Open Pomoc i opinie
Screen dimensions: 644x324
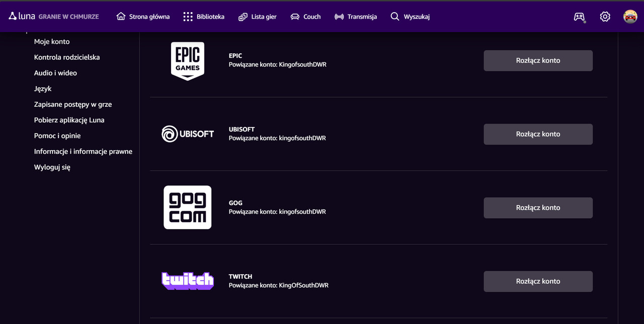click(x=57, y=136)
